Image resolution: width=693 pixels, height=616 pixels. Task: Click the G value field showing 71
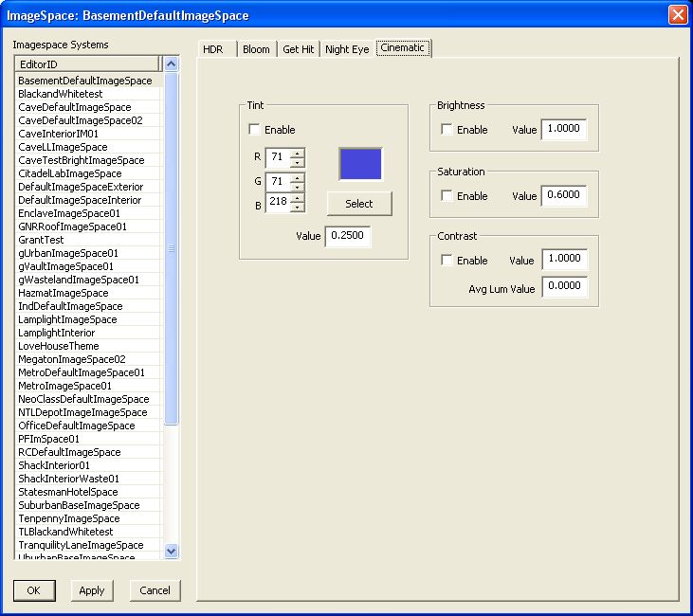pyautogui.click(x=278, y=182)
